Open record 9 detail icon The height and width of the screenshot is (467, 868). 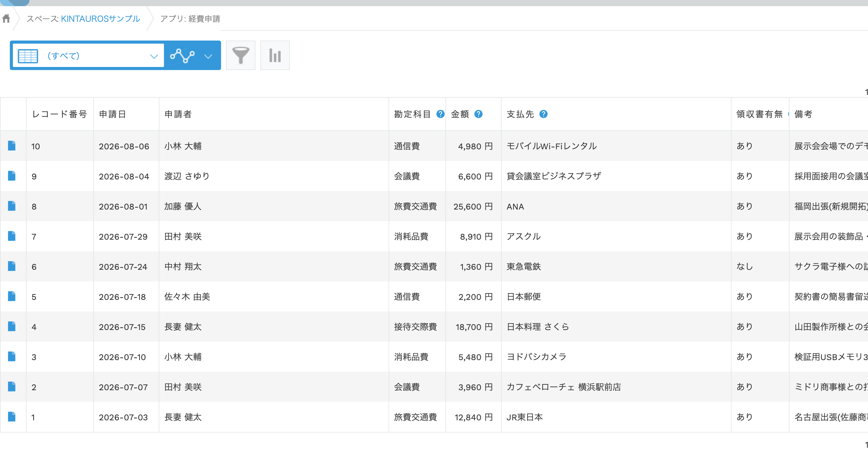point(12,176)
